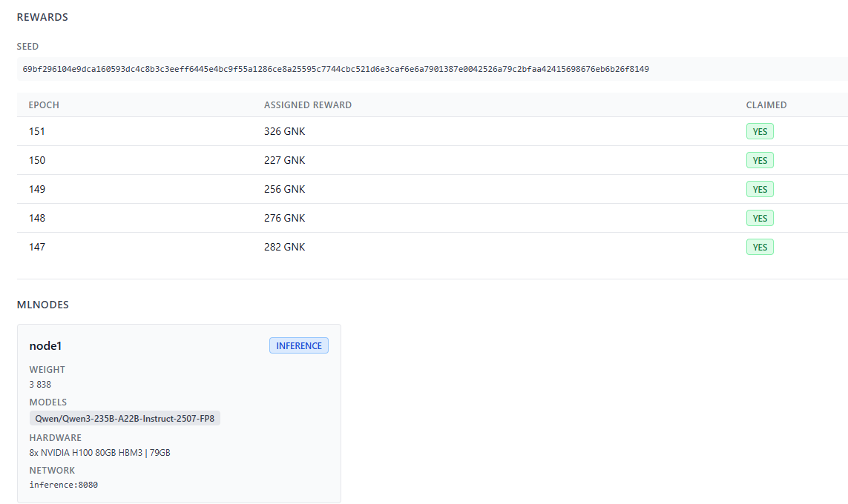Select the 282 GNK reward amount

(x=284, y=247)
